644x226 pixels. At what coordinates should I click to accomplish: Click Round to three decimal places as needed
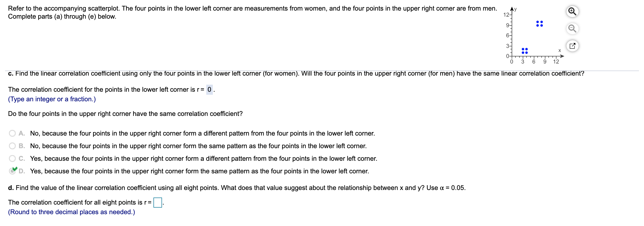[71, 212]
